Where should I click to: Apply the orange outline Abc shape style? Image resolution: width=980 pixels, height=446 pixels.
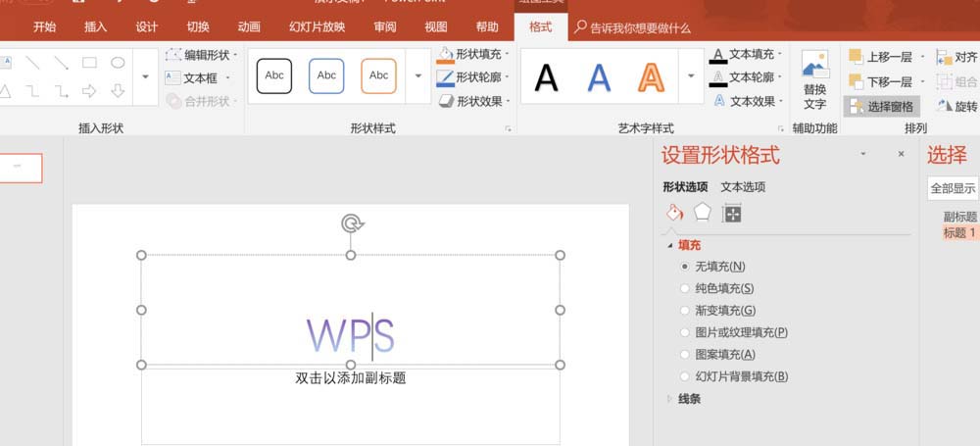[x=378, y=75]
